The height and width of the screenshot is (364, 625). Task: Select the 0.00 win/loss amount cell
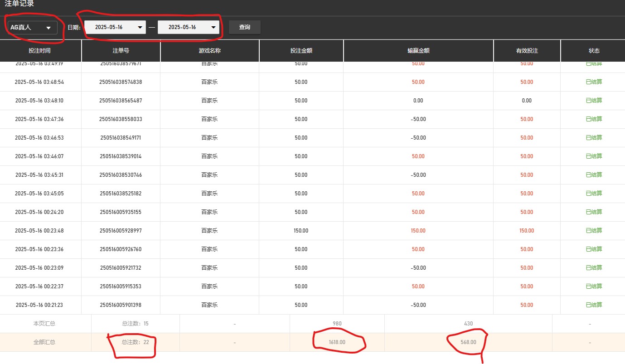418,101
